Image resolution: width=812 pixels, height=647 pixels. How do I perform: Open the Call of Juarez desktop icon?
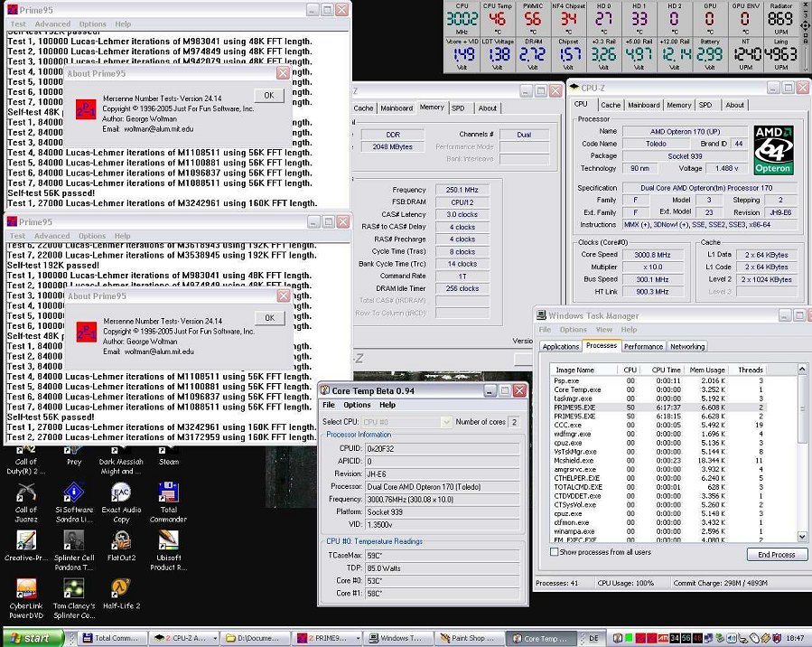point(26,502)
